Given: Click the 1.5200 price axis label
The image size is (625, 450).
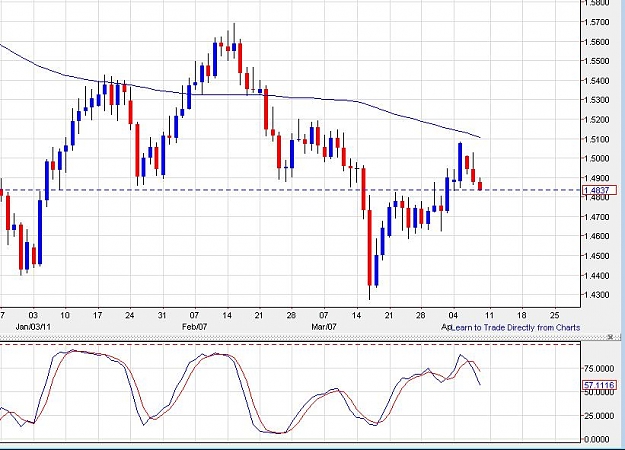Looking at the screenshot, I should click(597, 120).
